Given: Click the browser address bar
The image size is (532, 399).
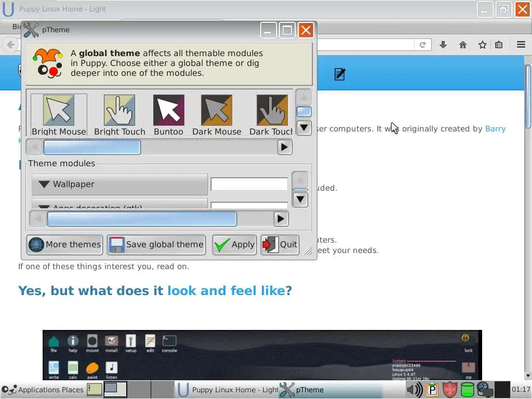Looking at the screenshot, I should [x=365, y=45].
